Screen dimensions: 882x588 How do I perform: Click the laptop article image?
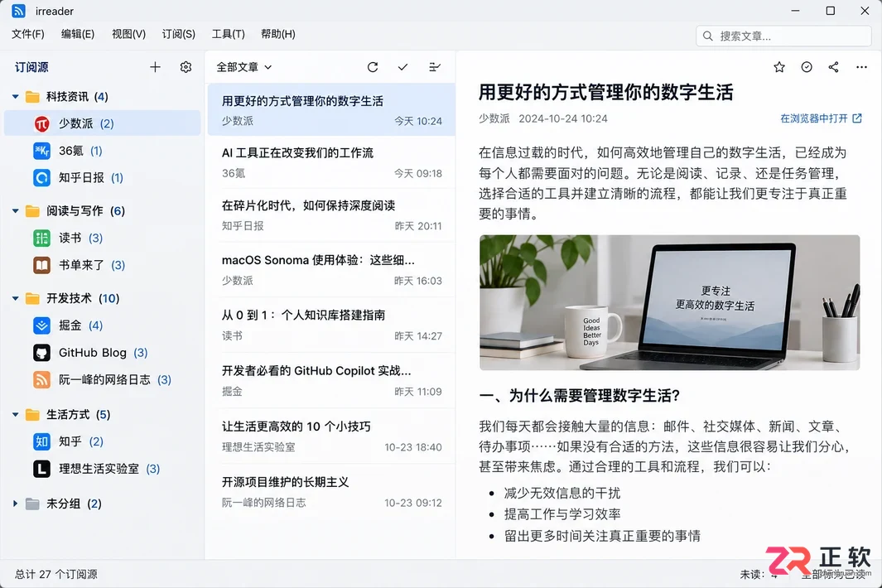pyautogui.click(x=669, y=302)
